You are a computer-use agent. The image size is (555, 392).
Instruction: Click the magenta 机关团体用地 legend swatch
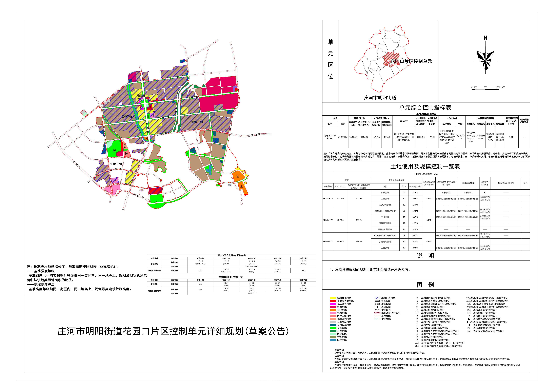coord(333,304)
